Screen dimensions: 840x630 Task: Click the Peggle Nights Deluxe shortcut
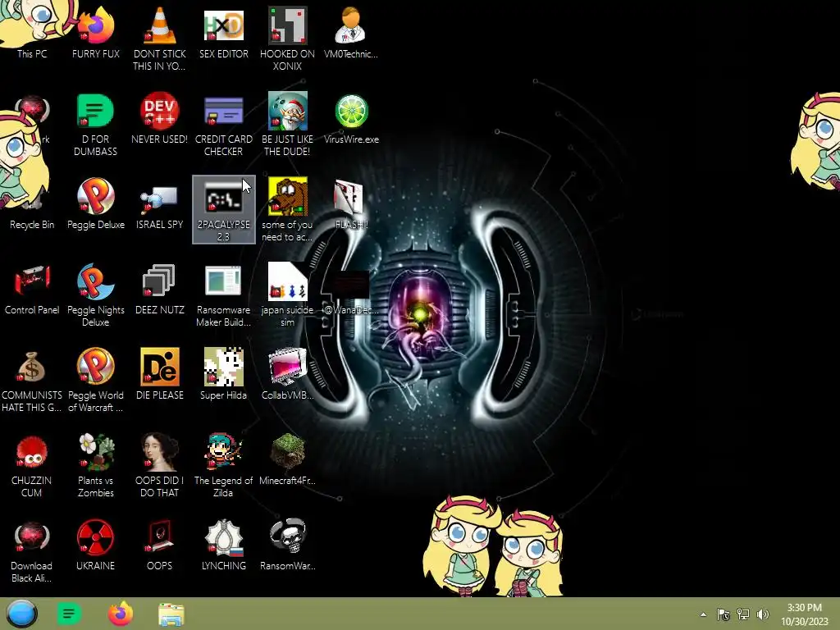click(x=96, y=294)
